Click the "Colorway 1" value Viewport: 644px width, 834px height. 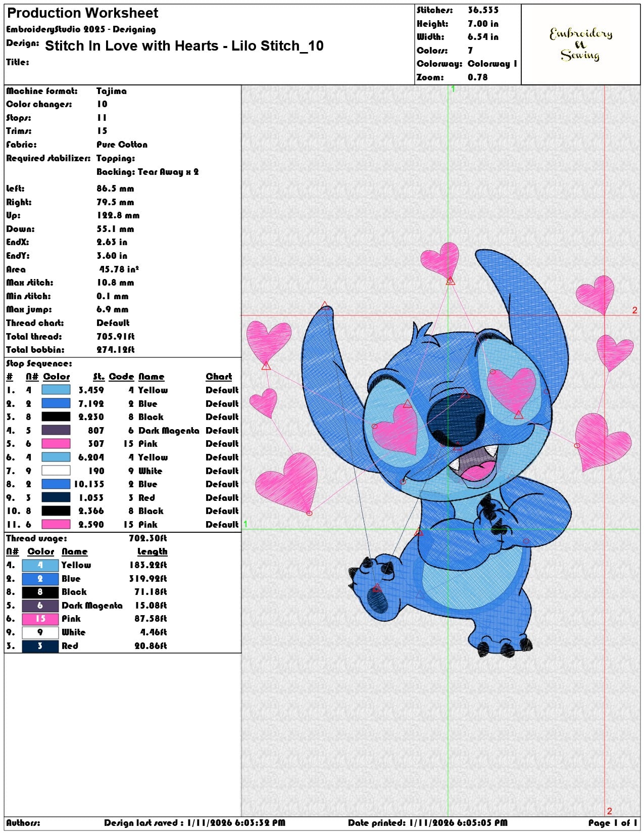click(x=492, y=64)
